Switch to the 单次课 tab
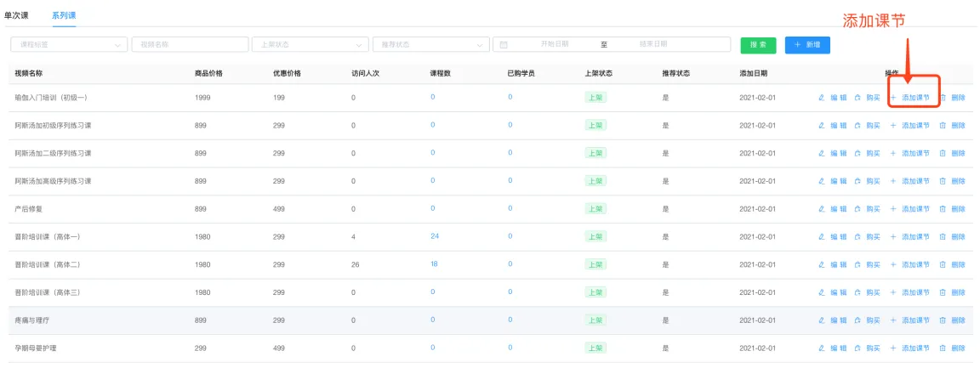Viewport: 980px width, 368px height. click(16, 15)
